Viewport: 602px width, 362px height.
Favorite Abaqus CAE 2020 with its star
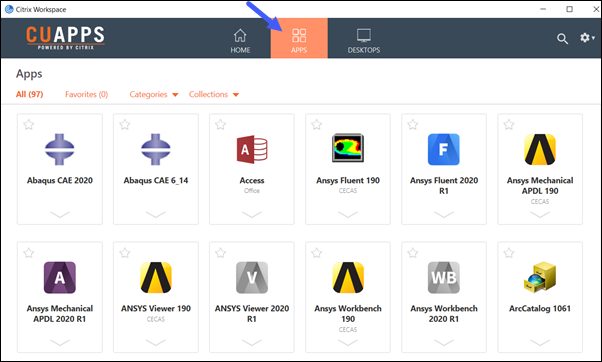point(28,124)
